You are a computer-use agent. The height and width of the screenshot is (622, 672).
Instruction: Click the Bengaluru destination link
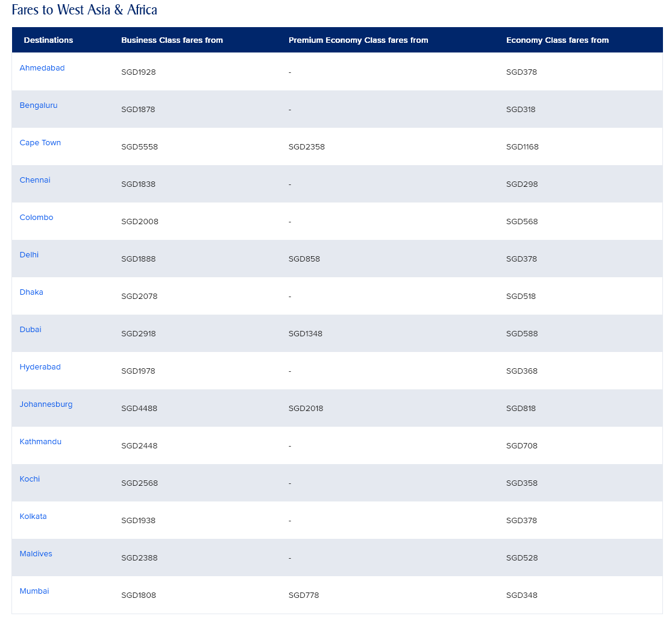(39, 105)
